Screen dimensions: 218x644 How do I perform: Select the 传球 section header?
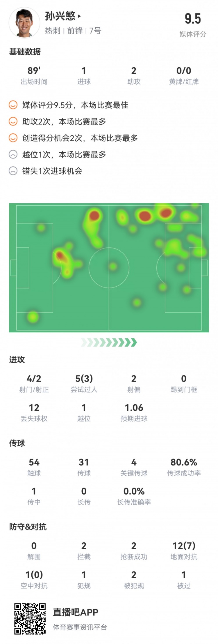[x=17, y=443]
